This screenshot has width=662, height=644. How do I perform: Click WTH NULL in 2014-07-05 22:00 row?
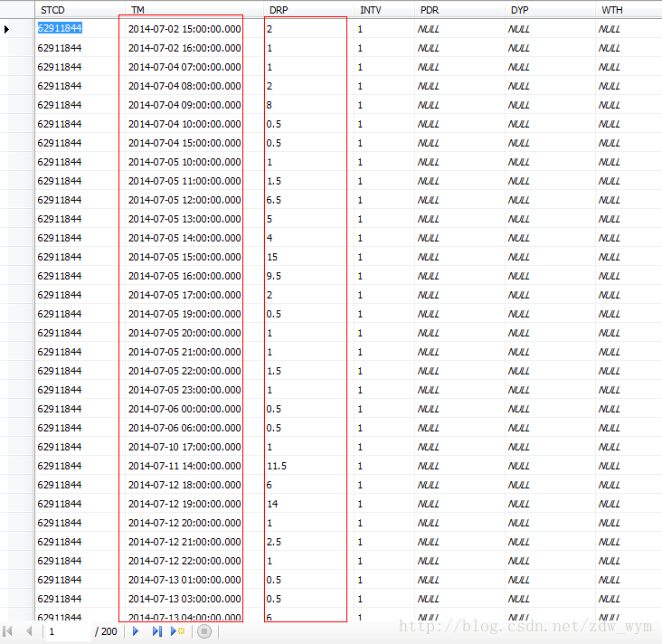pyautogui.click(x=609, y=371)
